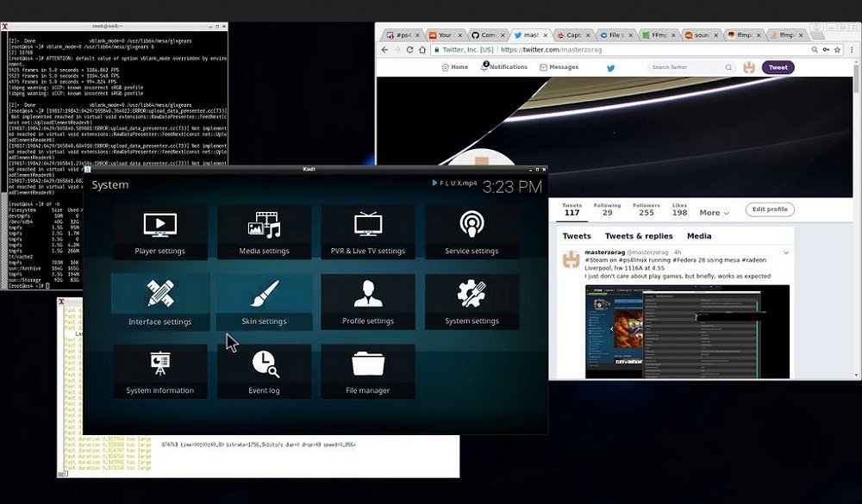Image resolution: width=862 pixels, height=504 pixels.
Task: Click the Chrome home button
Action: pos(422,49)
